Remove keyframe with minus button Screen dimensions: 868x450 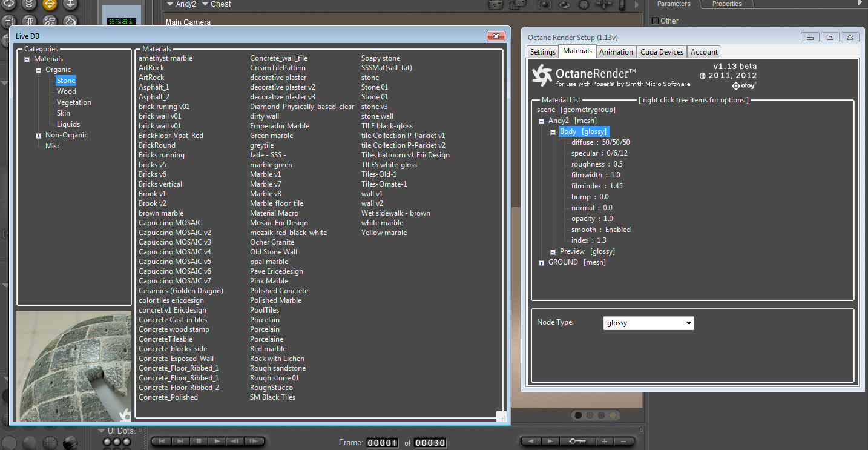click(x=623, y=442)
